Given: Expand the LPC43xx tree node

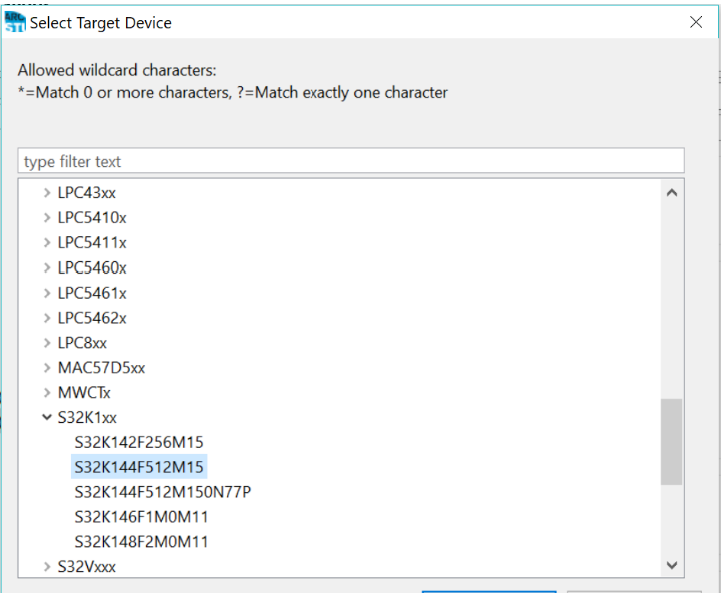Looking at the screenshot, I should coord(47,193).
